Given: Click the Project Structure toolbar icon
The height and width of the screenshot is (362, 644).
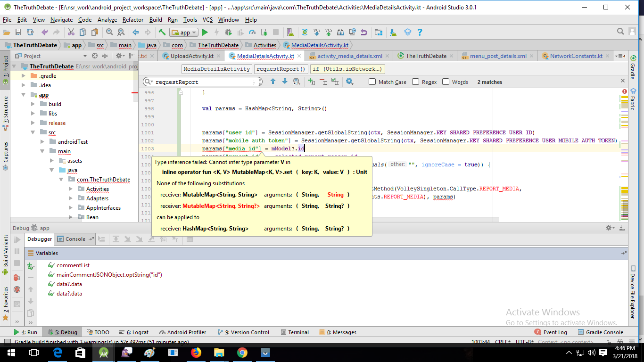Looking at the screenshot, I should coord(378,32).
